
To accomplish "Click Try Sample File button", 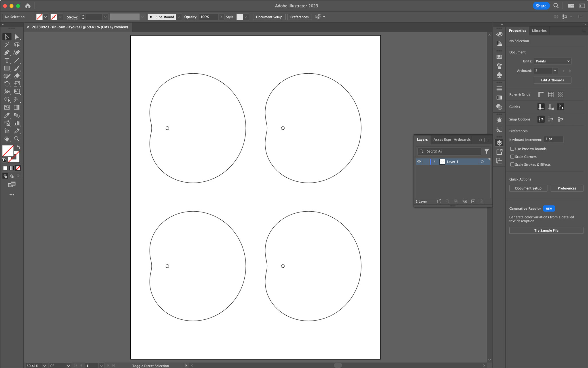I will point(546,230).
